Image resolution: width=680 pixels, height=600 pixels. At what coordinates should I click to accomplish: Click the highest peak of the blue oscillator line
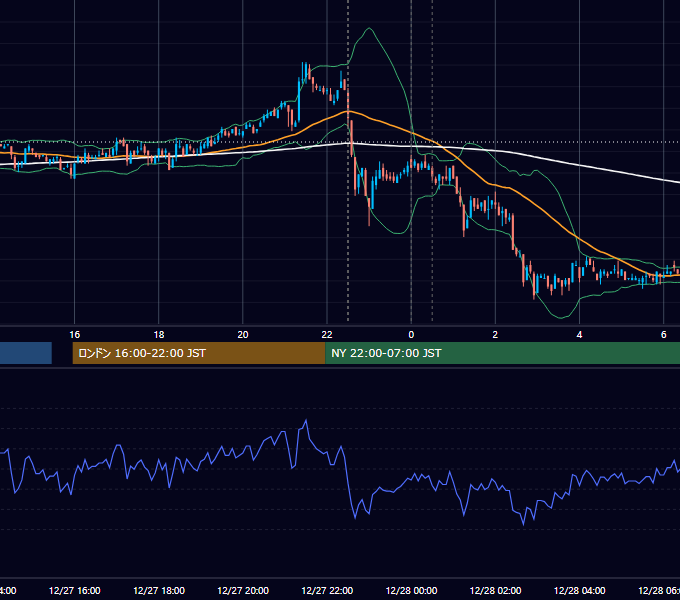306,420
